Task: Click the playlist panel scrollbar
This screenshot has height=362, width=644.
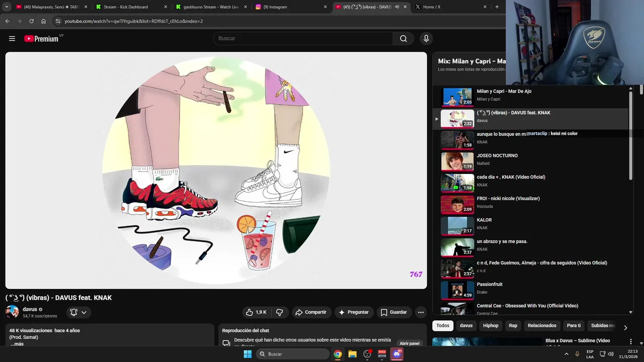Action: (630, 136)
